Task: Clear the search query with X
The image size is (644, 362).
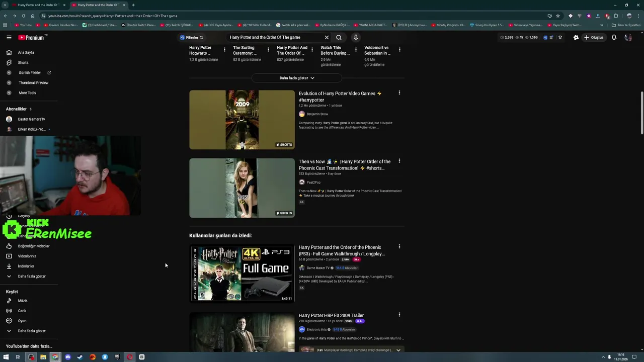Action: click(x=327, y=38)
